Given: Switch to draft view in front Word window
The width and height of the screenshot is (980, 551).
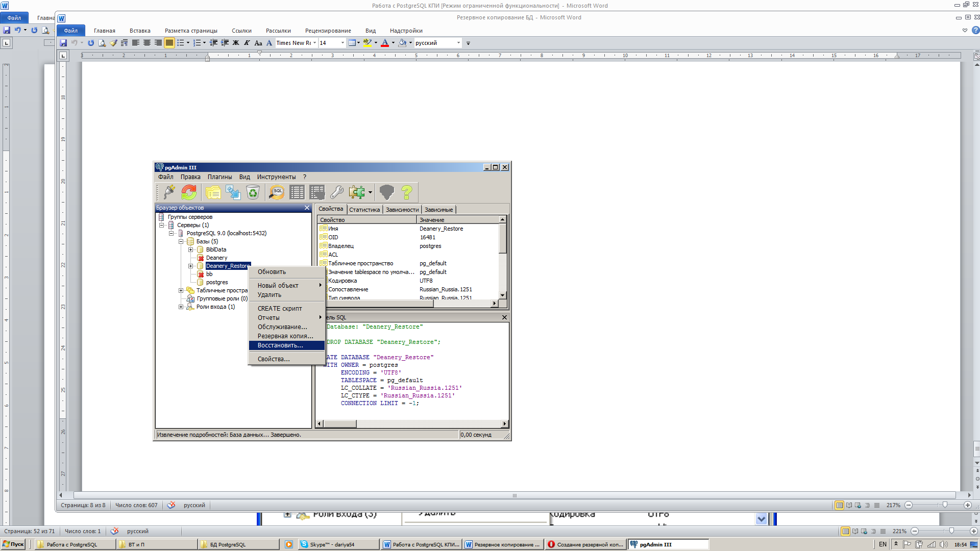Looking at the screenshot, I should [x=877, y=505].
